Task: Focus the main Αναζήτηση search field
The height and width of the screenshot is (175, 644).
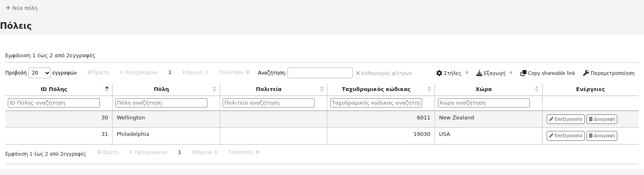Action: [320, 73]
